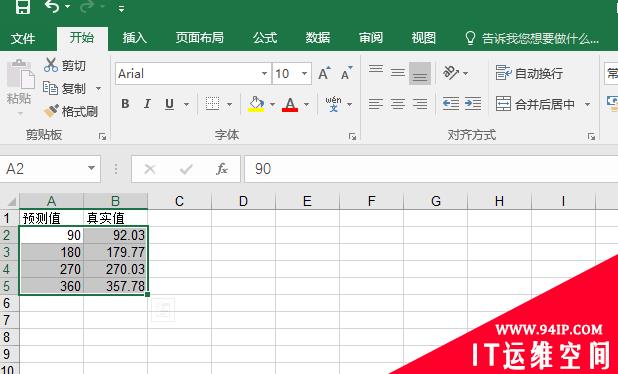This screenshot has height=374, width=618.
Task: Select the center align icon
Action: (x=398, y=104)
